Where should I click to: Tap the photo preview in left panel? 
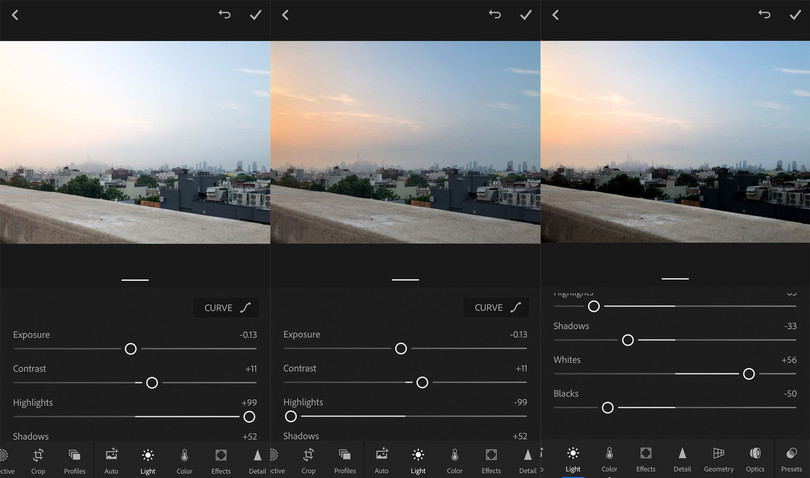[135, 142]
